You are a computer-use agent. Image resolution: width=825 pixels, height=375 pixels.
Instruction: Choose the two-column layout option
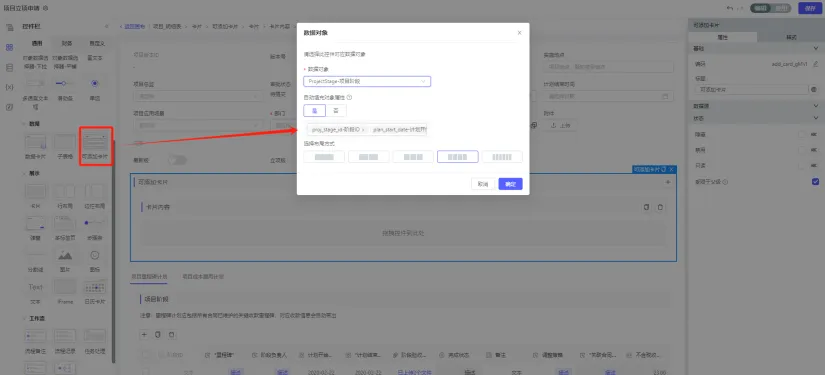(x=369, y=157)
